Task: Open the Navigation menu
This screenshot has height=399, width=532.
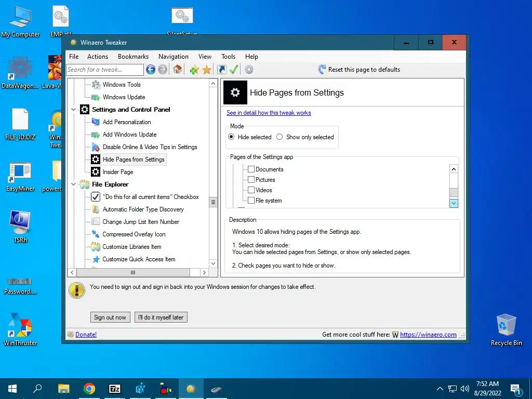Action: [174, 57]
